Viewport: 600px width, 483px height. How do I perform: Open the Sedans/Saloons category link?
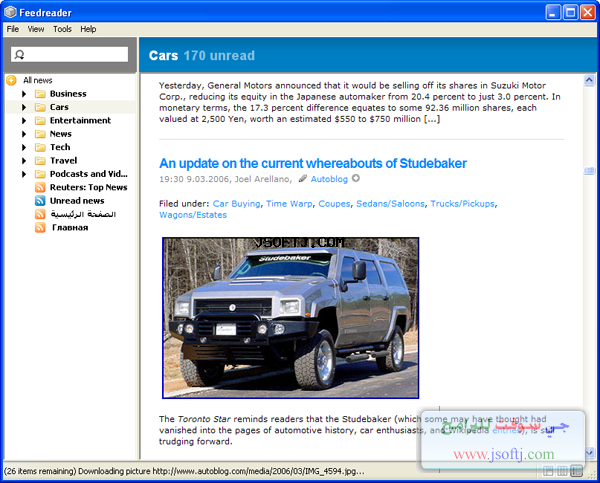pos(390,204)
